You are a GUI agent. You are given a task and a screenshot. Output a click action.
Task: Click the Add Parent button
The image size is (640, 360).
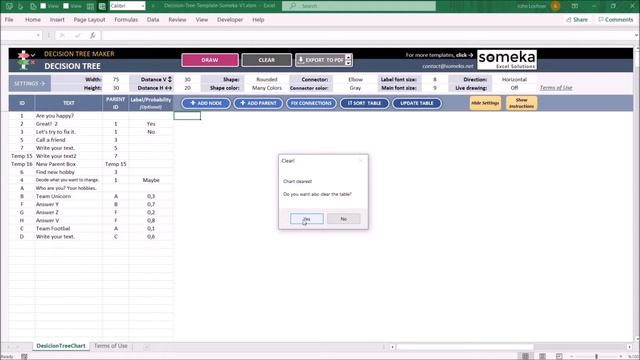coord(258,103)
